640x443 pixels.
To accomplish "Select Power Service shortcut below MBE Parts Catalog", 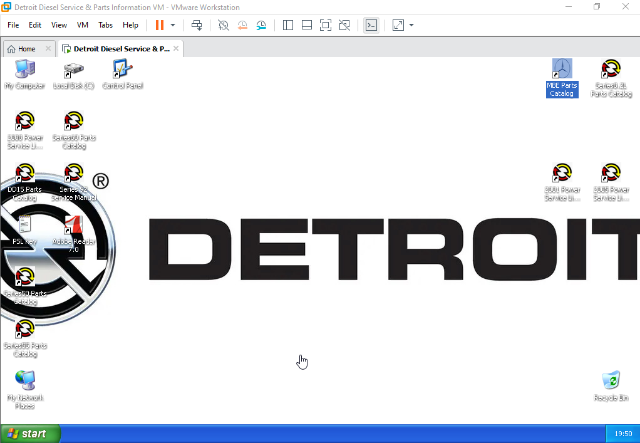I will click(x=562, y=182).
